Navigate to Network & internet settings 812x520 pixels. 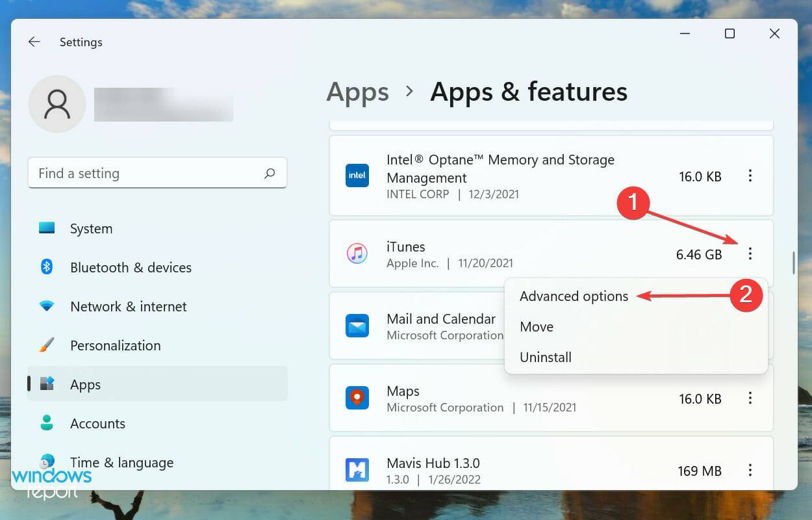[128, 307]
